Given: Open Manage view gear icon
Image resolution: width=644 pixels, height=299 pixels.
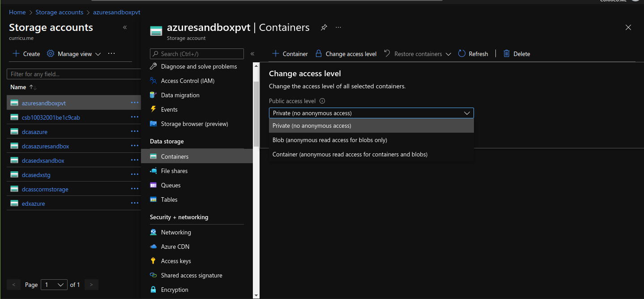Looking at the screenshot, I should click(51, 54).
